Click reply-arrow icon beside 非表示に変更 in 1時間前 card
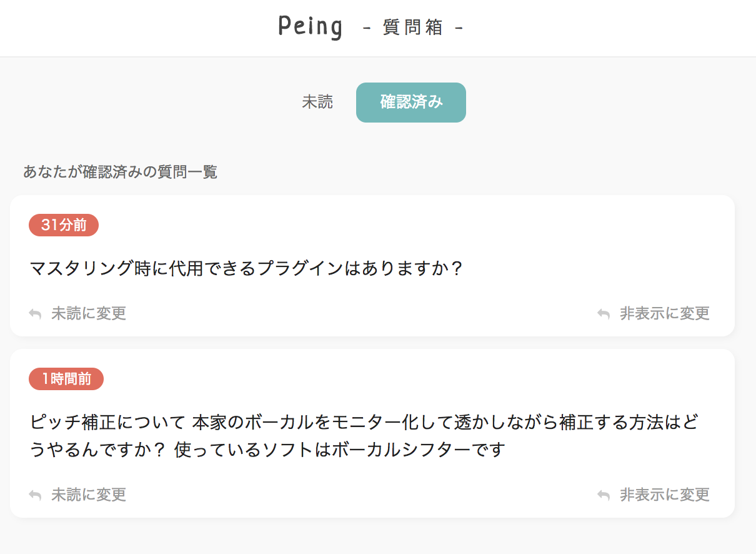The height and width of the screenshot is (554, 756). click(604, 495)
